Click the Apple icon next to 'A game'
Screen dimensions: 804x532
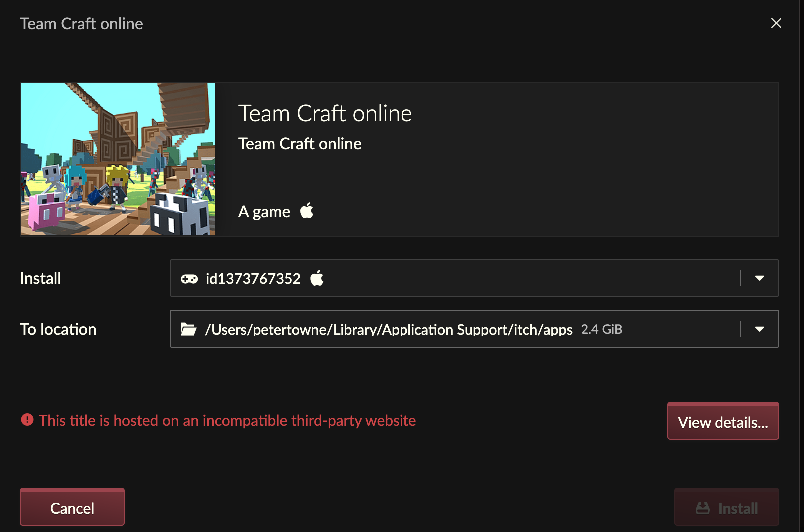(x=307, y=211)
